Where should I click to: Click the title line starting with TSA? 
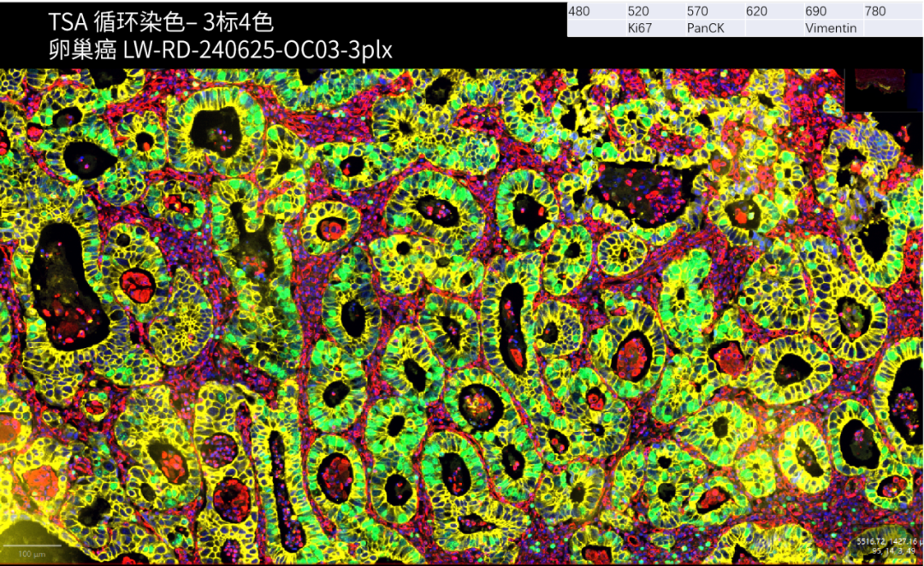(161, 22)
